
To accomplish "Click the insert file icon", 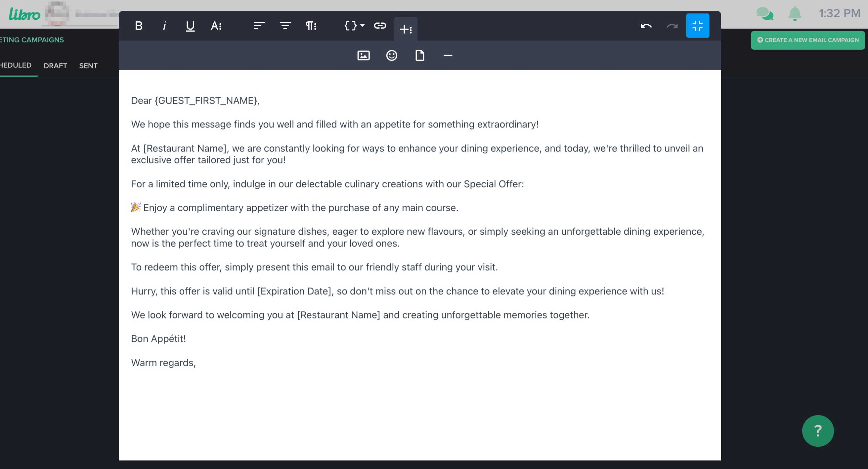I will [x=420, y=56].
